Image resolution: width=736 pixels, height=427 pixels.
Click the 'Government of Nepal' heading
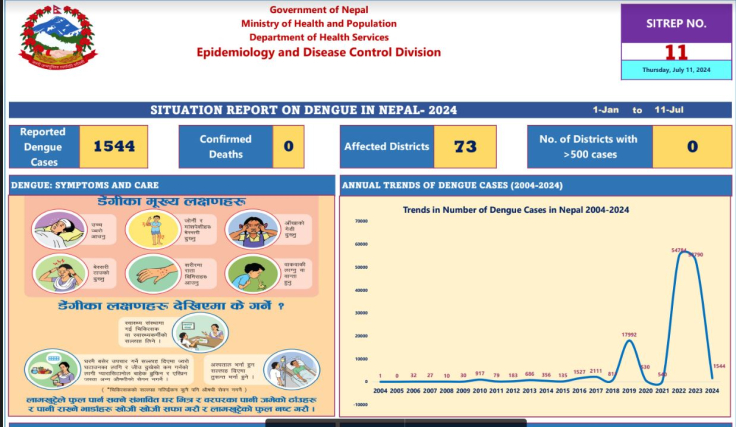(319, 10)
